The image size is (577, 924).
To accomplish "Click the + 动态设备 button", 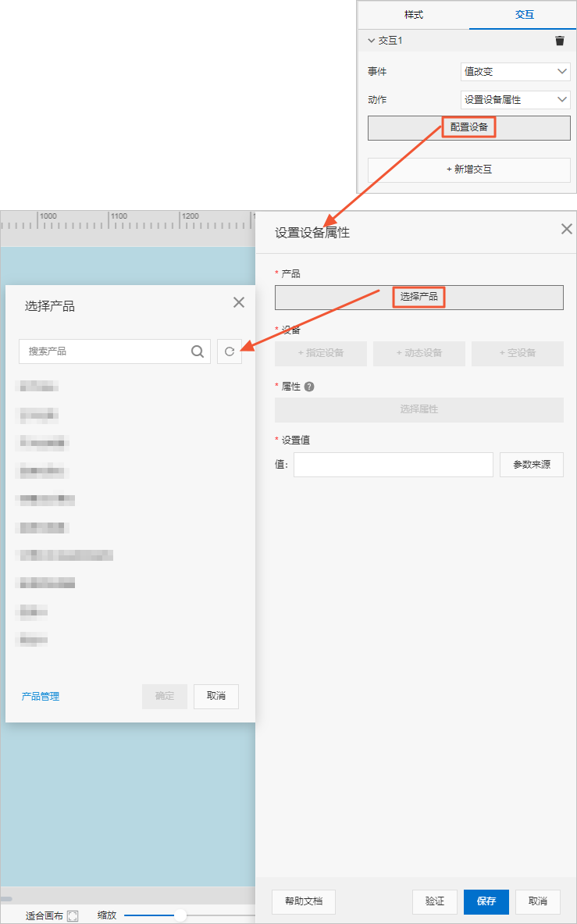I will coord(419,353).
